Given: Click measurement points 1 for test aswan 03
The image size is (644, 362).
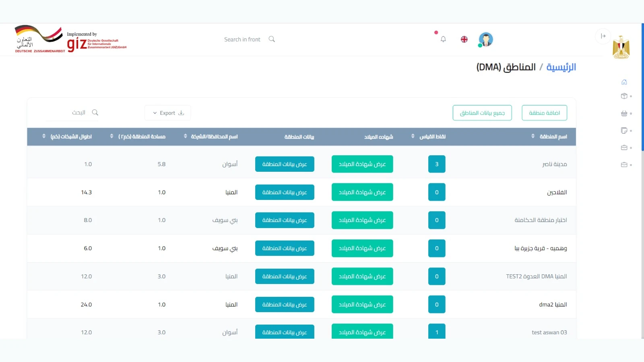Looking at the screenshot, I should (437, 331).
